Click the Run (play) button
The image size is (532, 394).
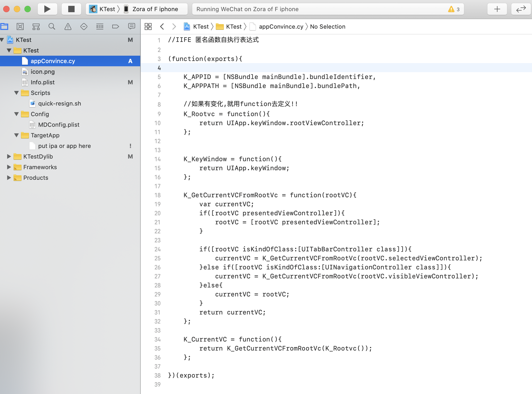point(47,9)
